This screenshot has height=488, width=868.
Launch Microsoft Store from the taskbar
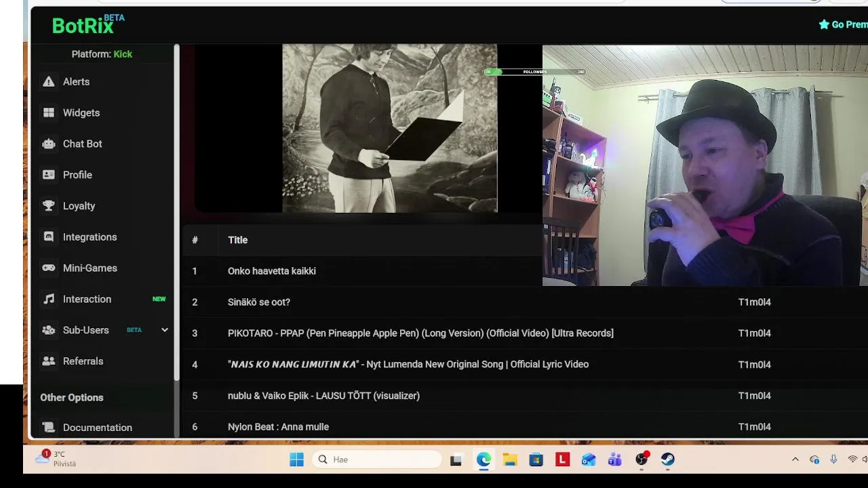click(x=536, y=460)
